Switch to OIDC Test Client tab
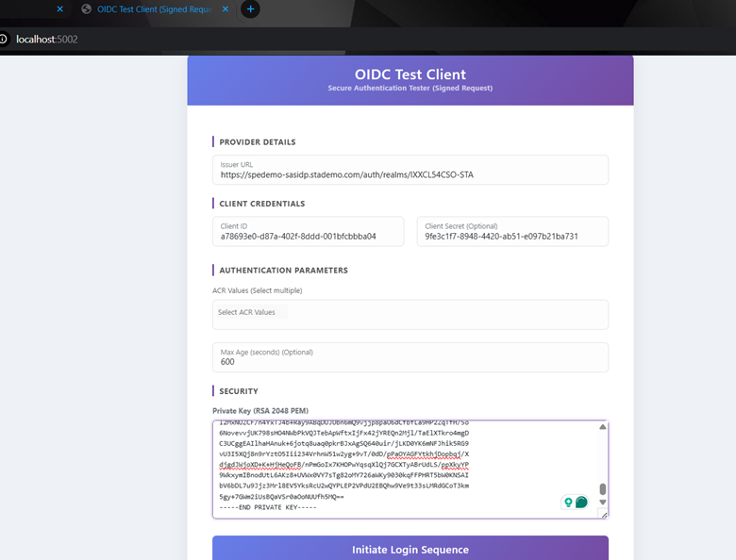The image size is (736, 560). point(154,9)
